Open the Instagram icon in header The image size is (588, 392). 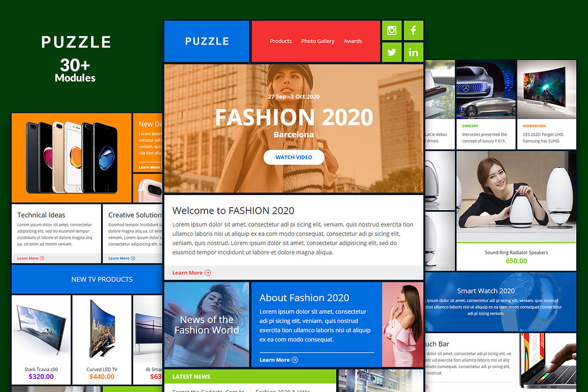[392, 30]
